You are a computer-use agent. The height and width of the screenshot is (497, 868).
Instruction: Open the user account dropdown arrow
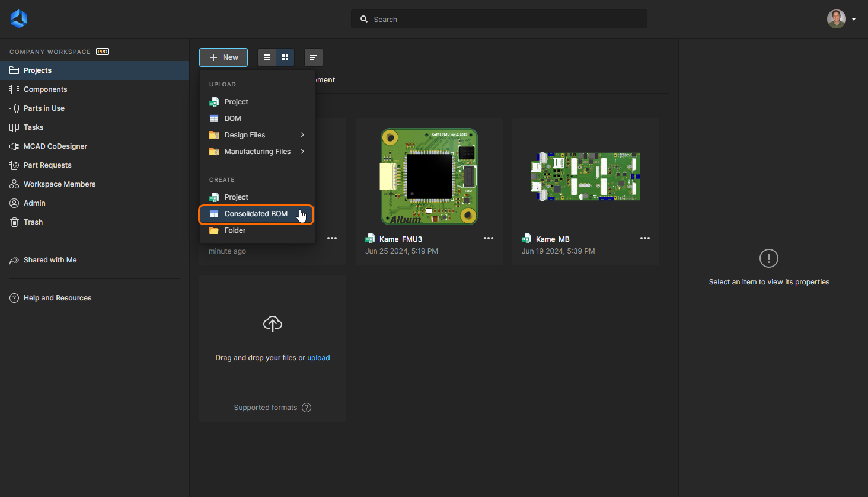click(854, 20)
